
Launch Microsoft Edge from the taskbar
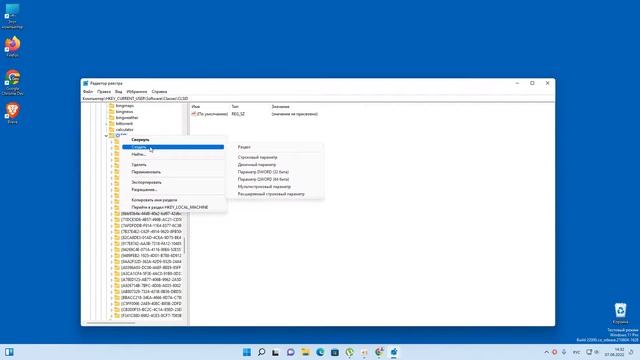point(320,352)
